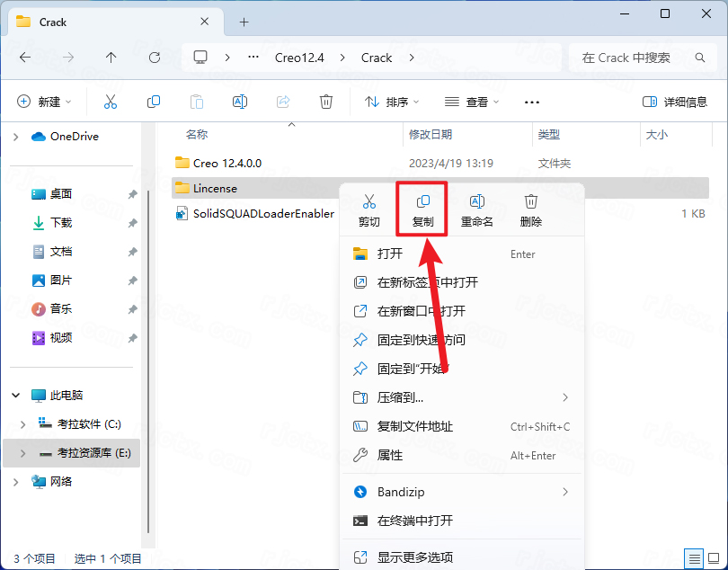Go back with the left arrow button
Viewport: 728px width, 570px height.
(x=25, y=58)
